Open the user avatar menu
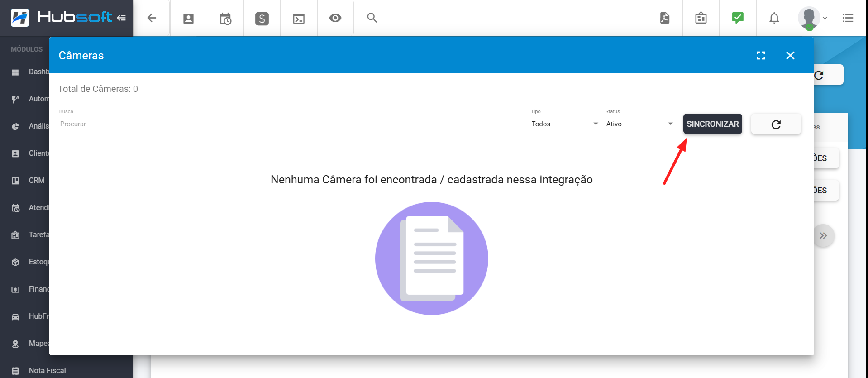868x378 pixels. [812, 18]
